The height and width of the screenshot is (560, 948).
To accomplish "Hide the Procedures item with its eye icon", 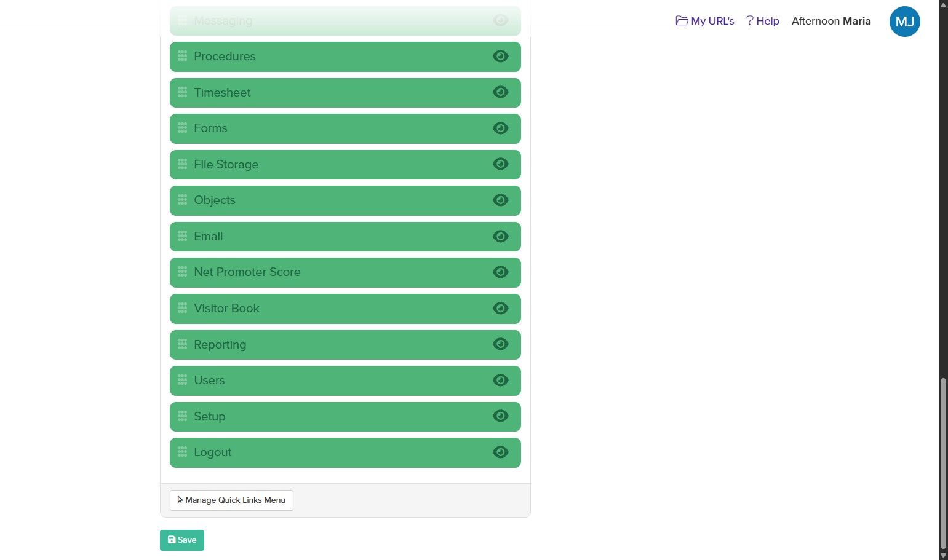I will [x=501, y=56].
